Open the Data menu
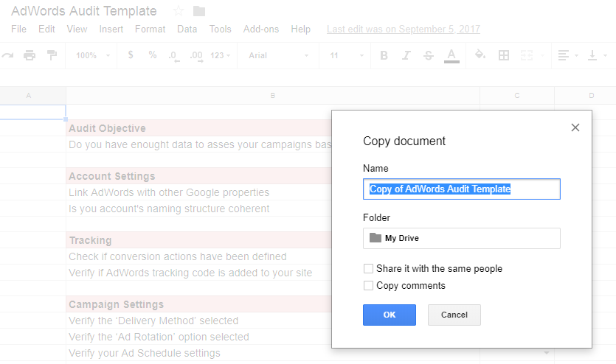616x364 pixels. point(187,29)
